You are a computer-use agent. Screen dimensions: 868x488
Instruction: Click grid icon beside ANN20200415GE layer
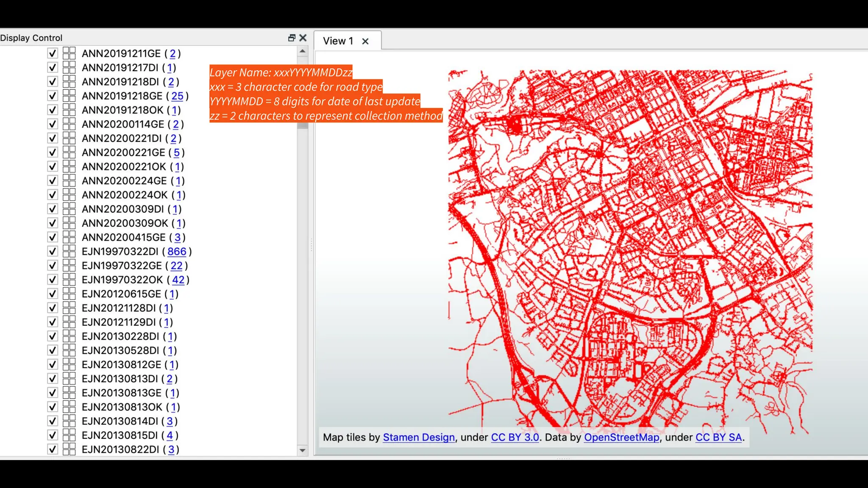tap(69, 237)
